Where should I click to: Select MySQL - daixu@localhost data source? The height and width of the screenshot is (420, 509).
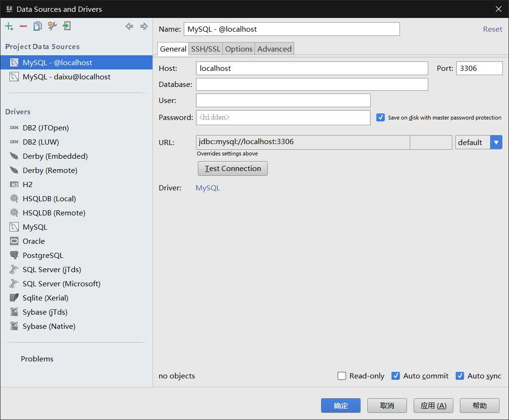click(76, 77)
